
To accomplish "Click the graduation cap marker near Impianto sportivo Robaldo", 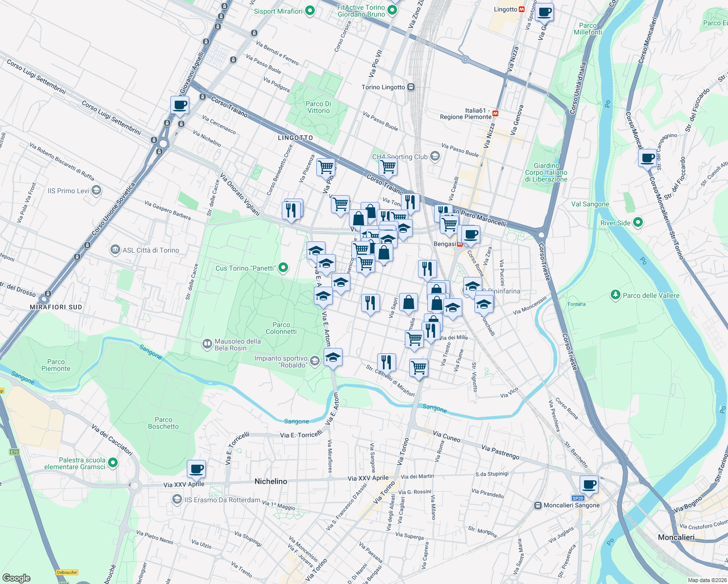I will (x=332, y=357).
